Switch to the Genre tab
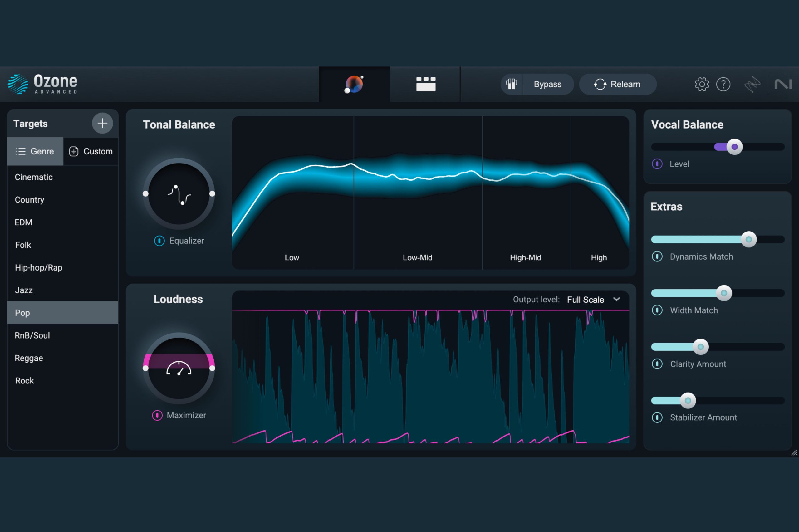The image size is (799, 532). tap(35, 151)
